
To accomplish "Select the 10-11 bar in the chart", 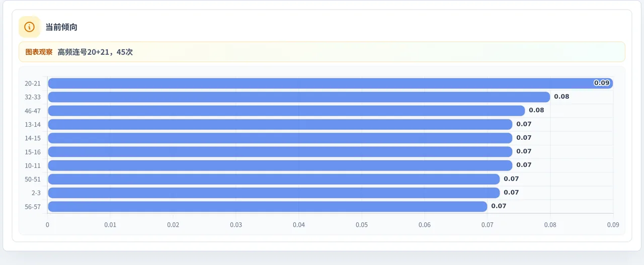I will click(280, 165).
